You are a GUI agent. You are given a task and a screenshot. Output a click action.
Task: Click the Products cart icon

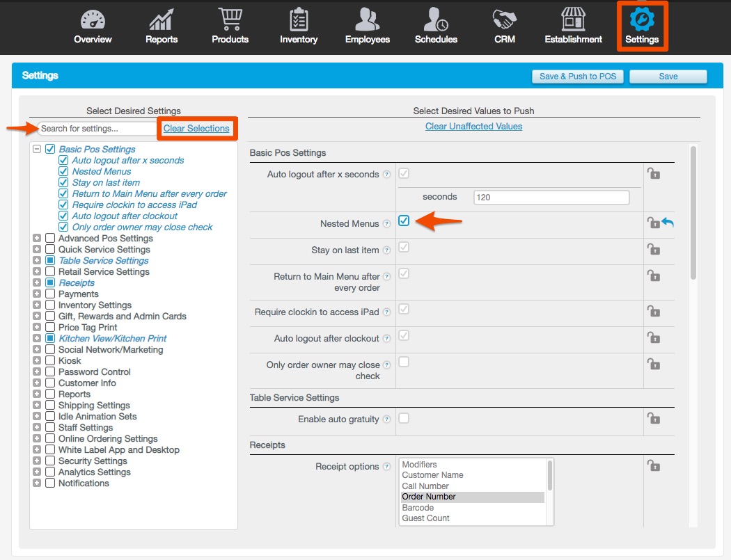230,18
